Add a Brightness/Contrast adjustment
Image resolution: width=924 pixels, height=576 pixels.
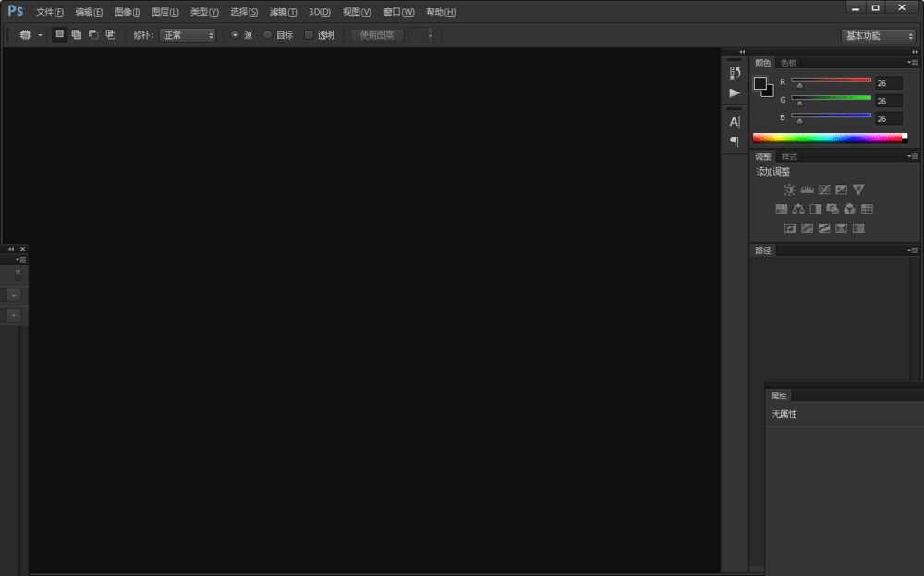click(789, 190)
